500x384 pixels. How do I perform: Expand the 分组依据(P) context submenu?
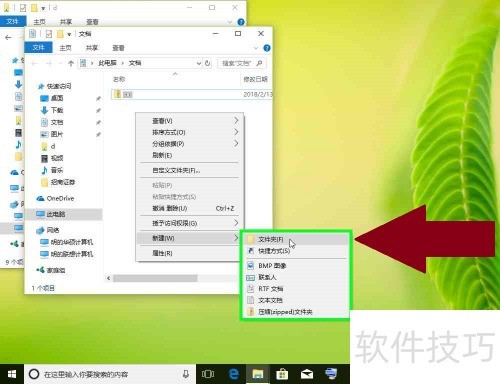190,144
